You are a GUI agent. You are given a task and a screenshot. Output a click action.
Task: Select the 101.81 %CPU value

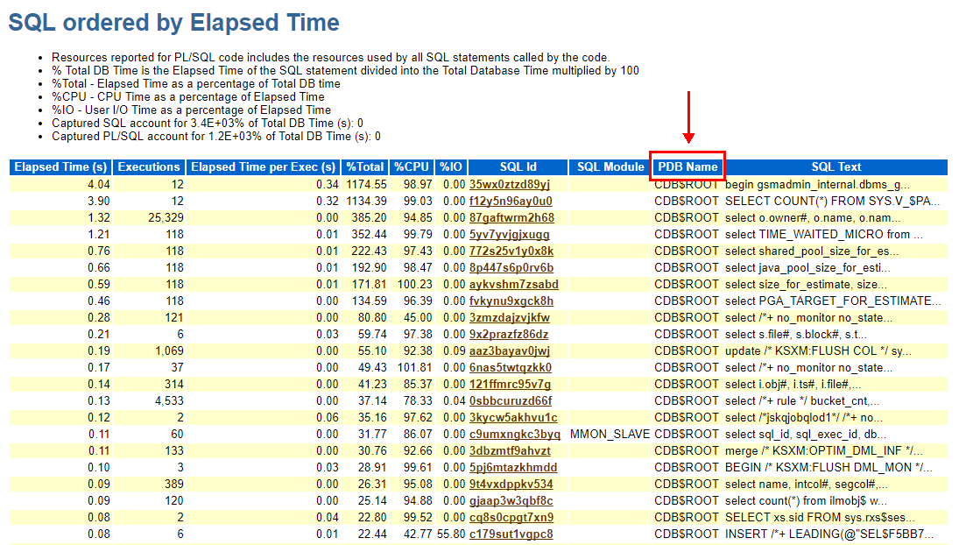click(415, 367)
